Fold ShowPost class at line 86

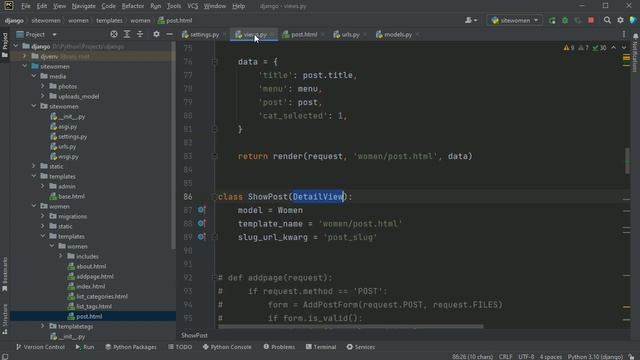coord(215,197)
